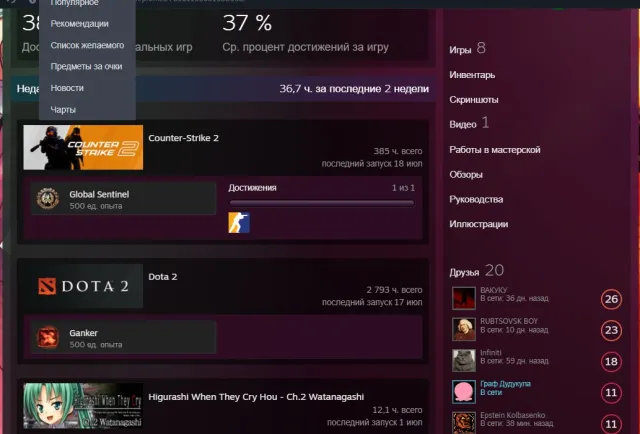This screenshot has width=640, height=434.
Task: Open the Друзья 20 friends list
Action: pos(477,271)
